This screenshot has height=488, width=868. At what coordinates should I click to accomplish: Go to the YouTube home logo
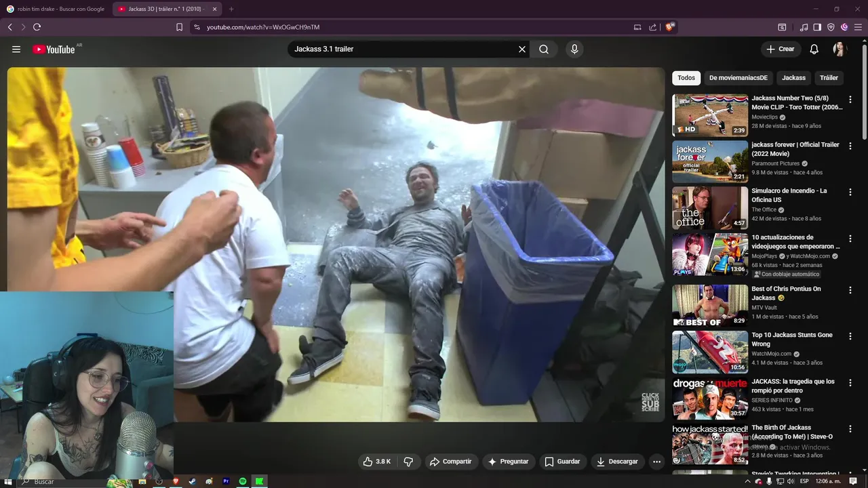pos(54,49)
